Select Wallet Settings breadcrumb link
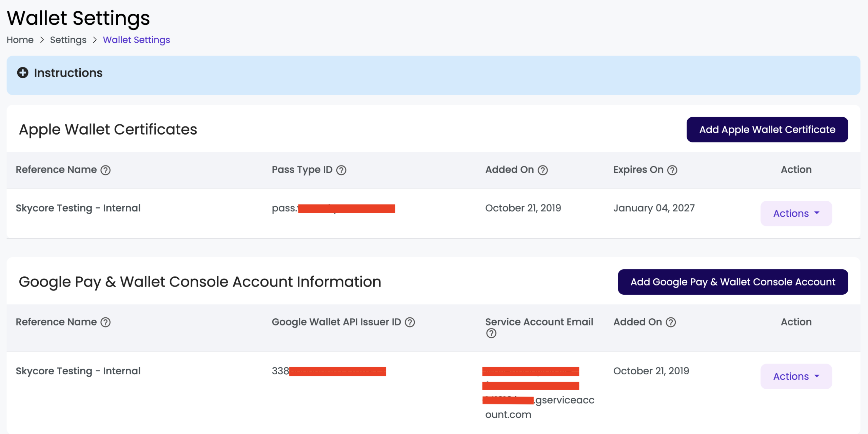Screen dimensions: 868x434 coord(136,40)
